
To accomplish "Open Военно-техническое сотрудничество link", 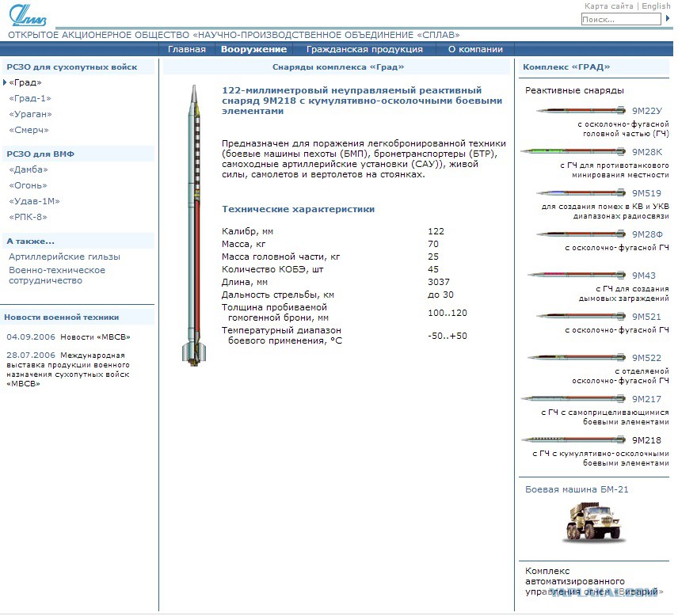I will click(57, 276).
